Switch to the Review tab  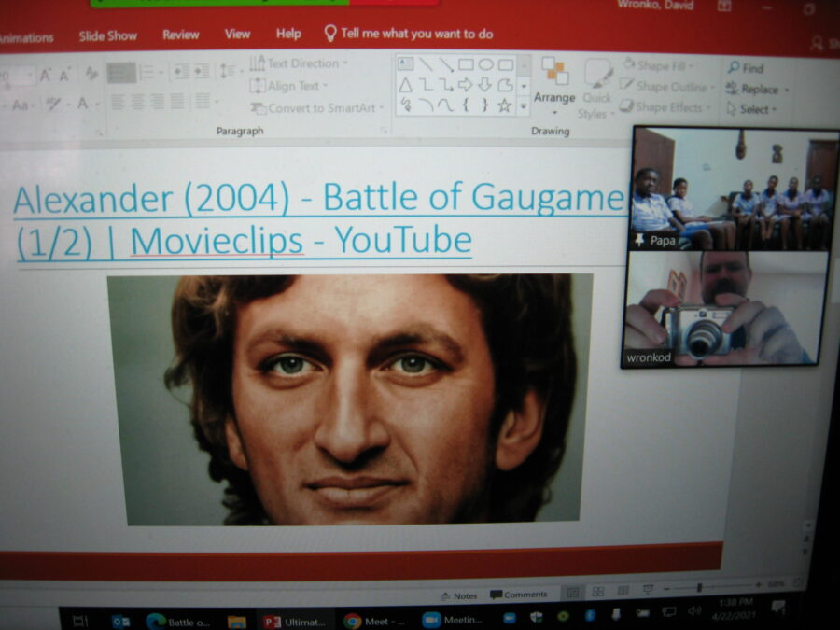tap(180, 35)
